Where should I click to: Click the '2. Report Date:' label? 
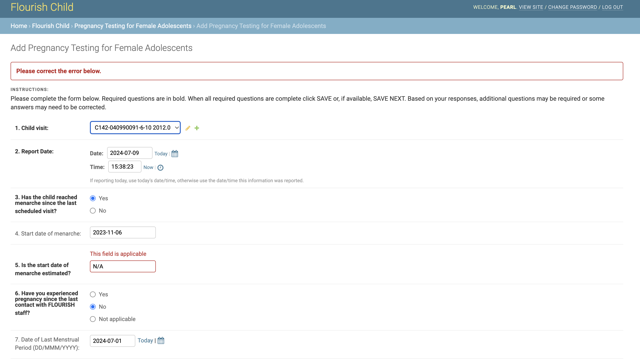(x=34, y=152)
